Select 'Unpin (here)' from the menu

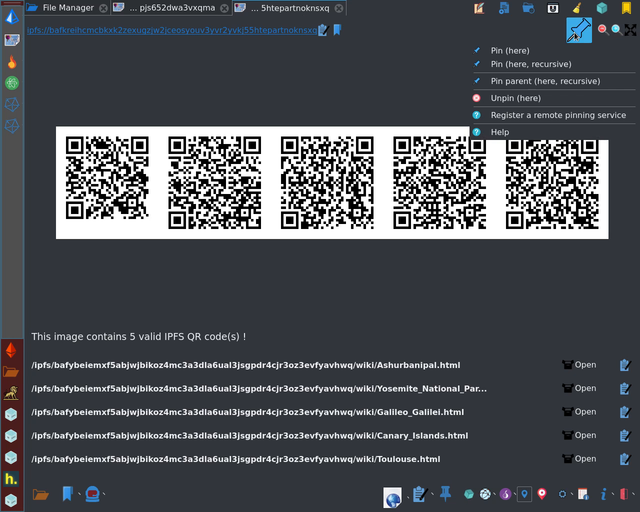(x=516, y=98)
